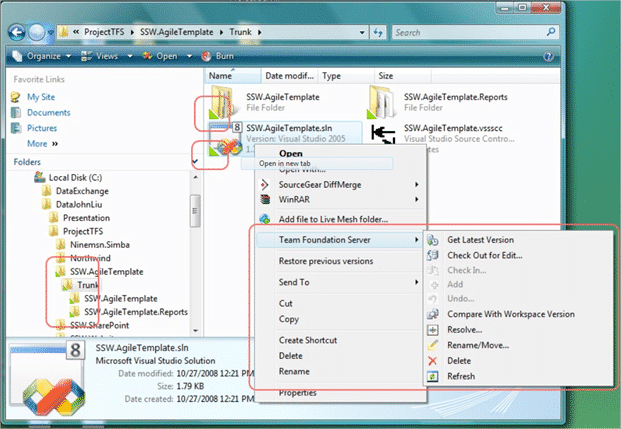The width and height of the screenshot is (621, 429).
Task: Click the refresh button beside address bar
Action: (378, 32)
